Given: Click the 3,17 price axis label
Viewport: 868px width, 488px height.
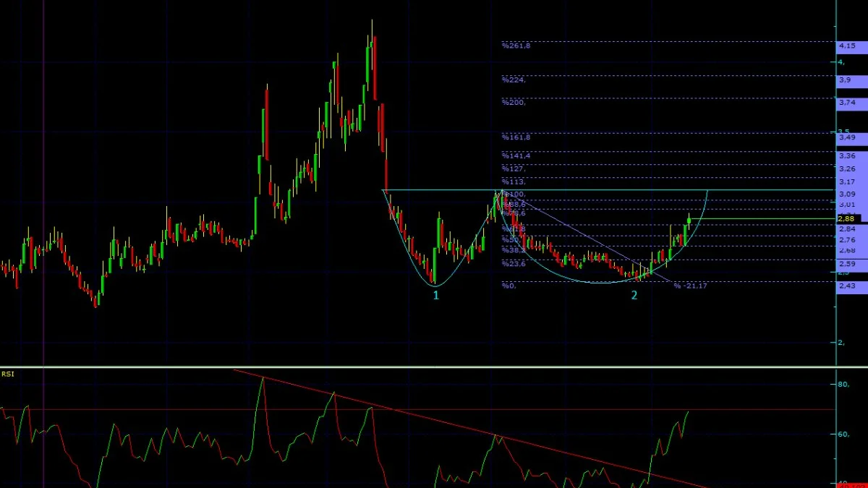Looking at the screenshot, I should (847, 181).
